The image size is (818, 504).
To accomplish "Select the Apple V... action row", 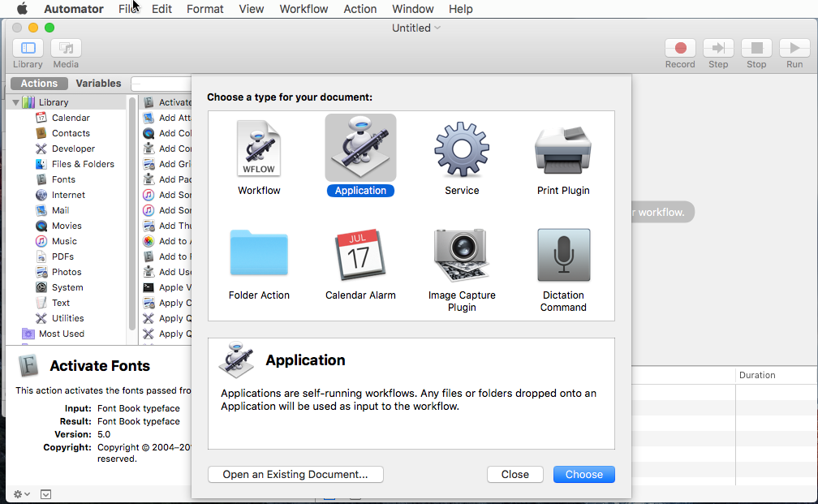I will 167,287.
